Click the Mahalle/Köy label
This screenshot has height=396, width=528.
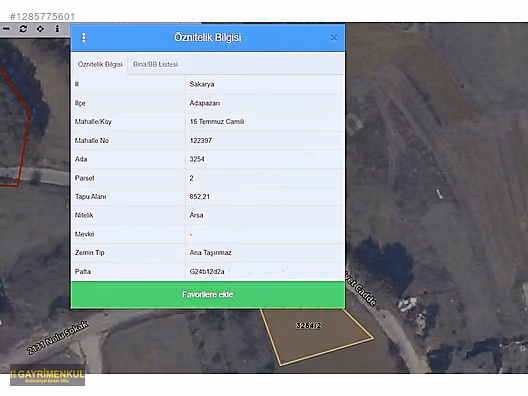tap(93, 122)
